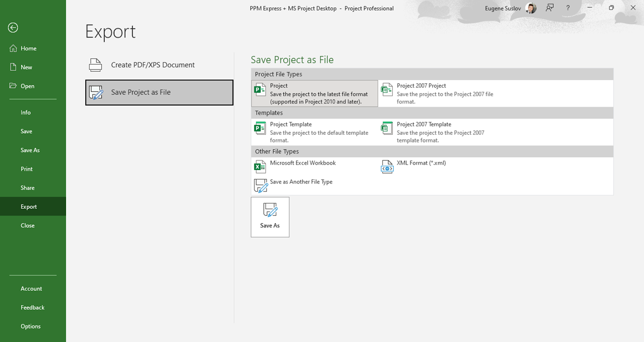Click the Eugene Suslov account name
644x342 pixels.
click(x=503, y=8)
